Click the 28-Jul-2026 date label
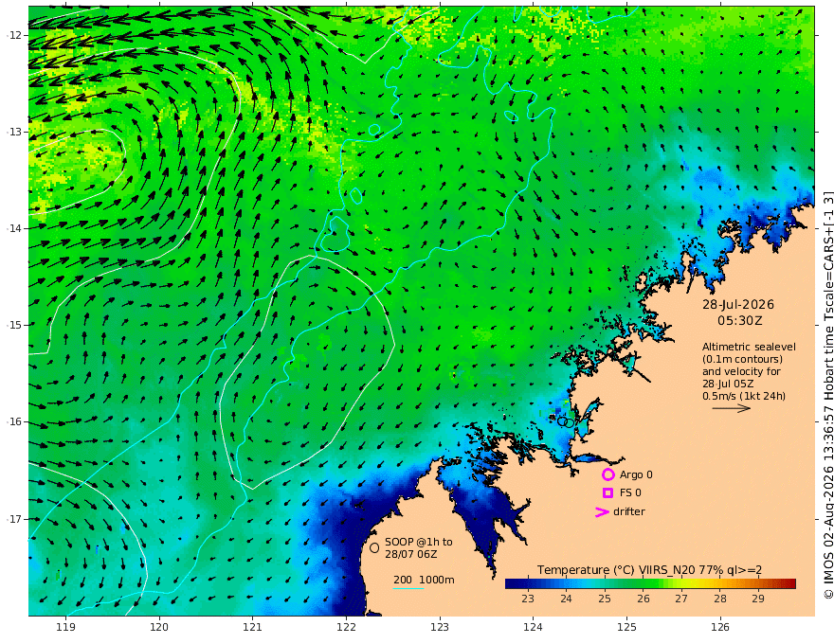 738,305
